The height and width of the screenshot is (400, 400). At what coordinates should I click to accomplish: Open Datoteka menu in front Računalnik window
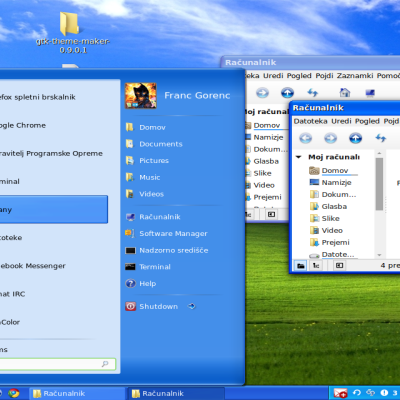[310, 121]
